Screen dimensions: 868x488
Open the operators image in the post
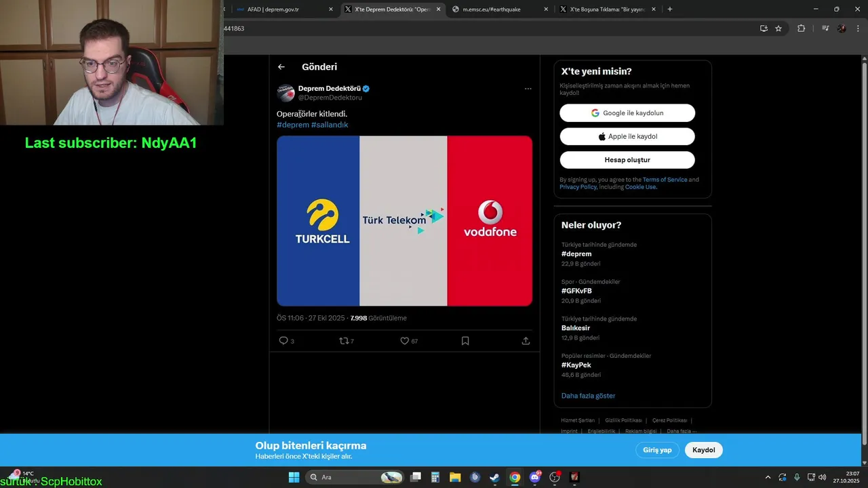coord(404,221)
